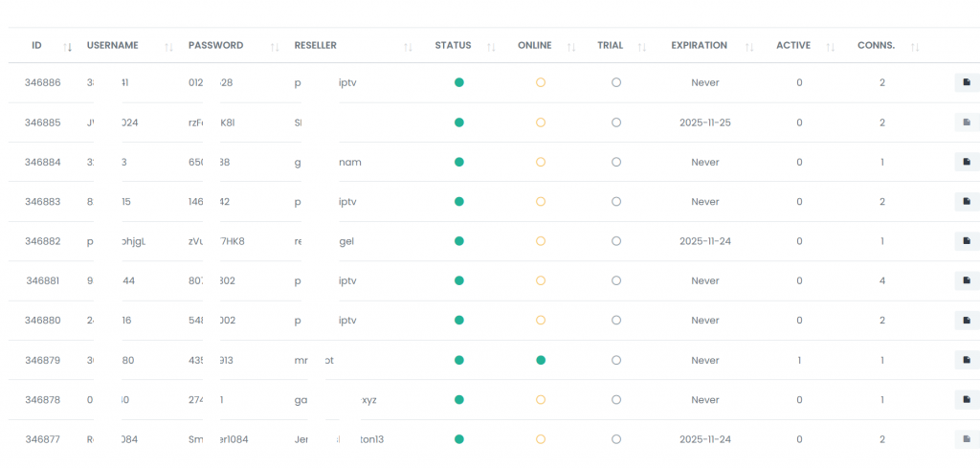980x468 pixels.
Task: Open the action button for row 346879
Action: pos(967,360)
